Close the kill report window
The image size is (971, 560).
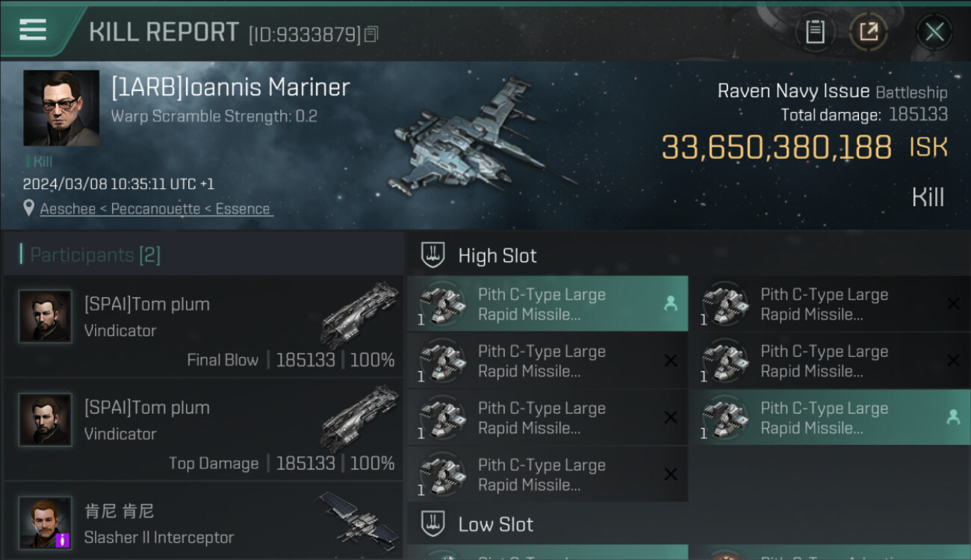coord(934,32)
